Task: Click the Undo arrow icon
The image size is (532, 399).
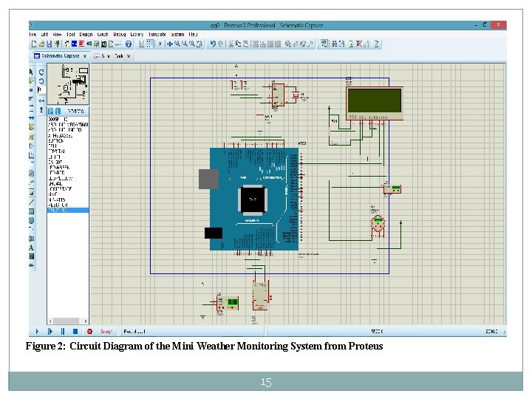Action: [213, 44]
